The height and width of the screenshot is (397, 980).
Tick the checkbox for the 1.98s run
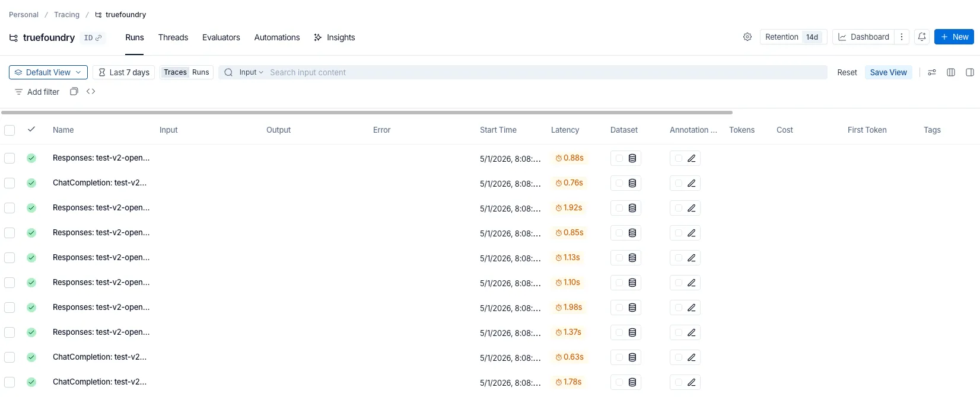coord(9,308)
